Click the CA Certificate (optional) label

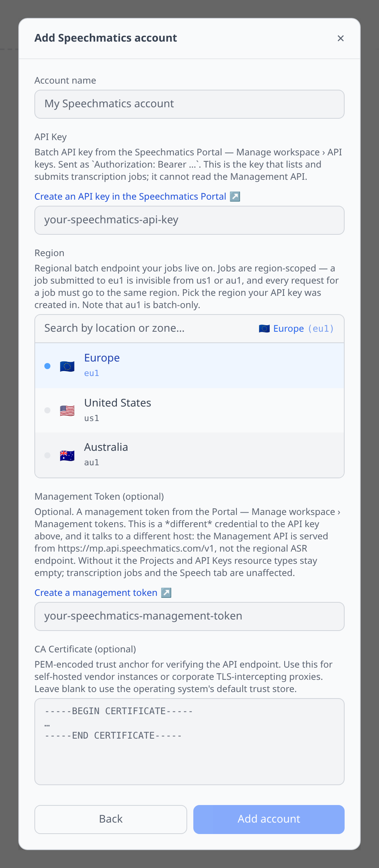click(x=85, y=649)
